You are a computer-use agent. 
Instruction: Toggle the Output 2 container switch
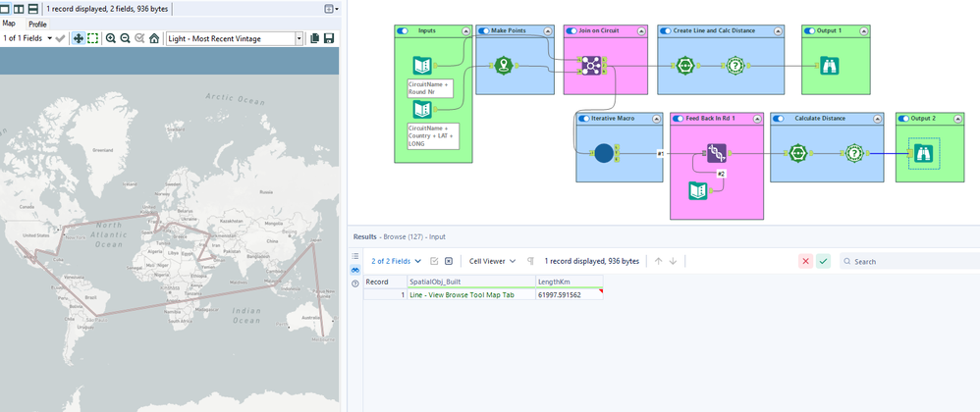[903, 118]
